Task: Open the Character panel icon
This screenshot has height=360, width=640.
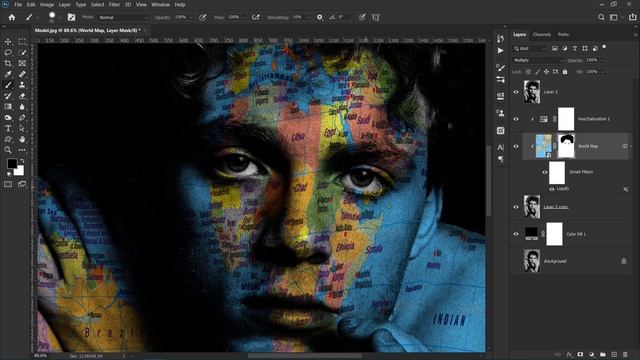Action: 500,147
